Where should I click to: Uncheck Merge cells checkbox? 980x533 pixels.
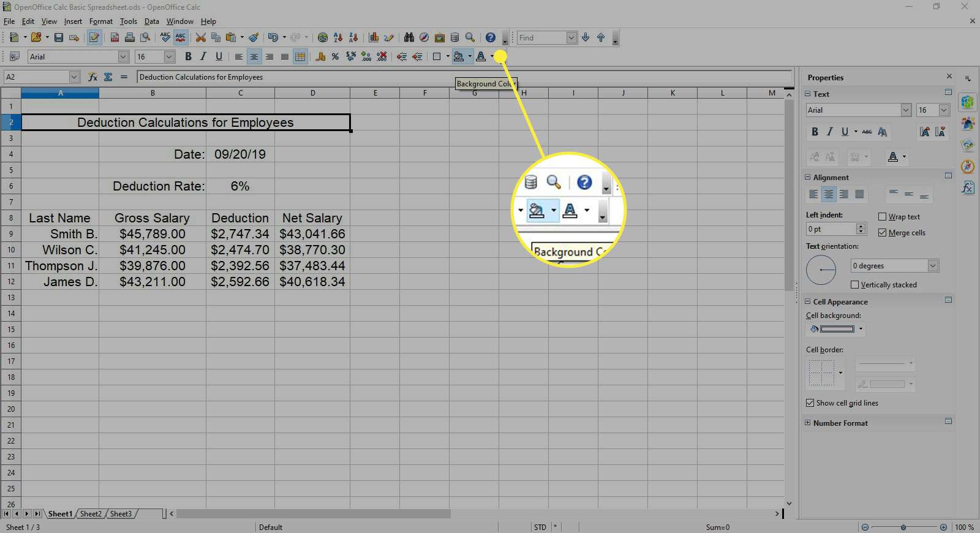coord(882,232)
